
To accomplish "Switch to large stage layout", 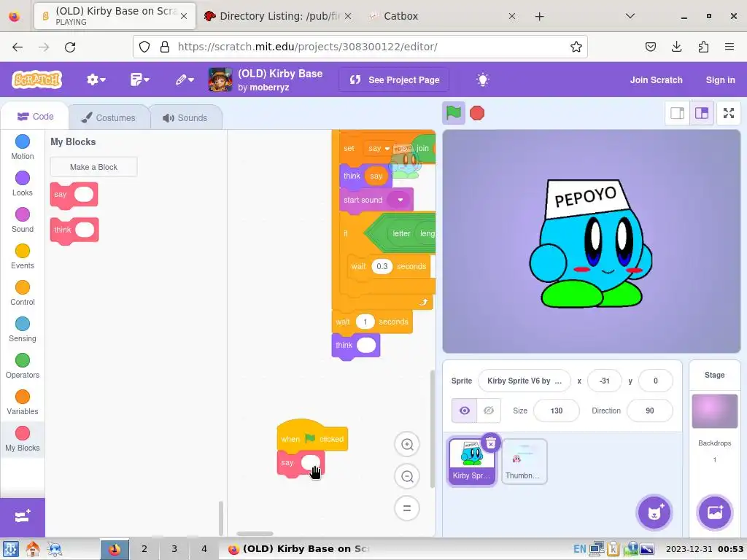I will (x=702, y=113).
